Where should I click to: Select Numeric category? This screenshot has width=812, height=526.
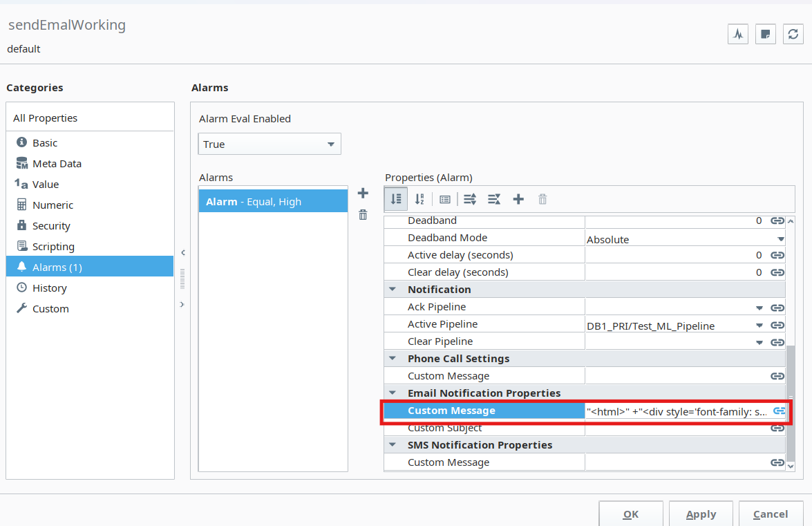pos(90,205)
